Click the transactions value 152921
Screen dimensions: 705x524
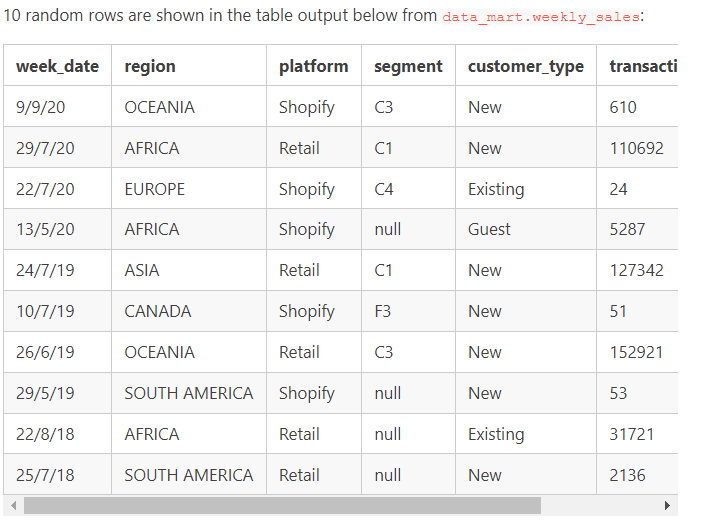636,352
